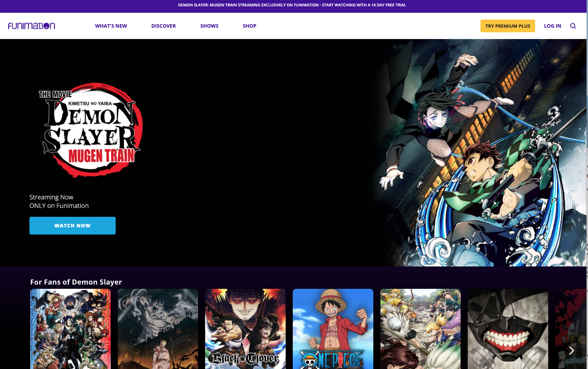Click 'For Fans of Demon Slayer' heading
This screenshot has height=369, width=588.
pos(76,282)
